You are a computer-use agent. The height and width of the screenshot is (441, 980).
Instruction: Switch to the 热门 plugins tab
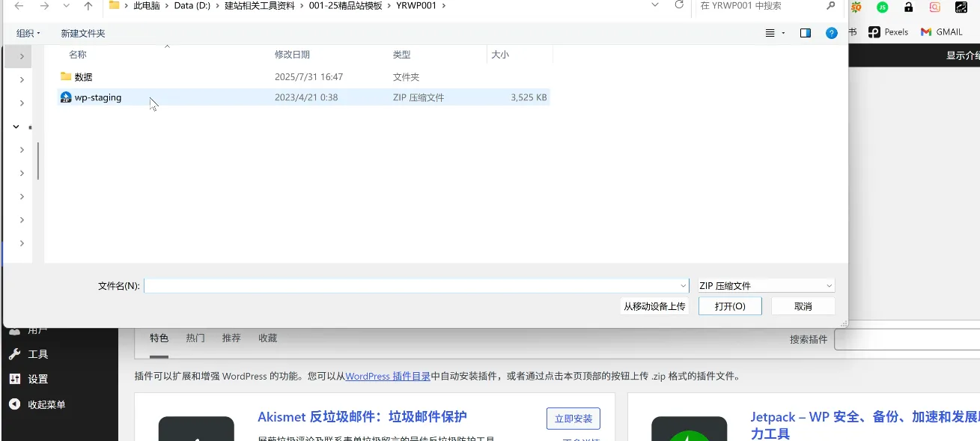click(195, 338)
